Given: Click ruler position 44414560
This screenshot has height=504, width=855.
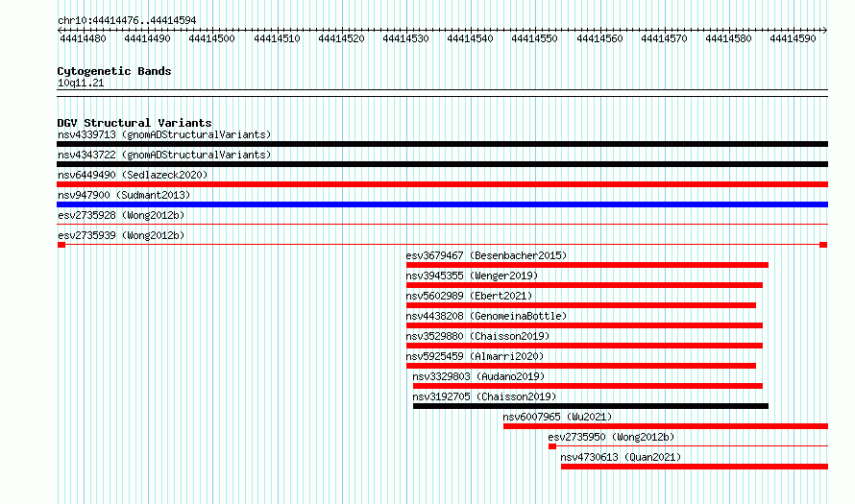Looking at the screenshot, I should (599, 38).
